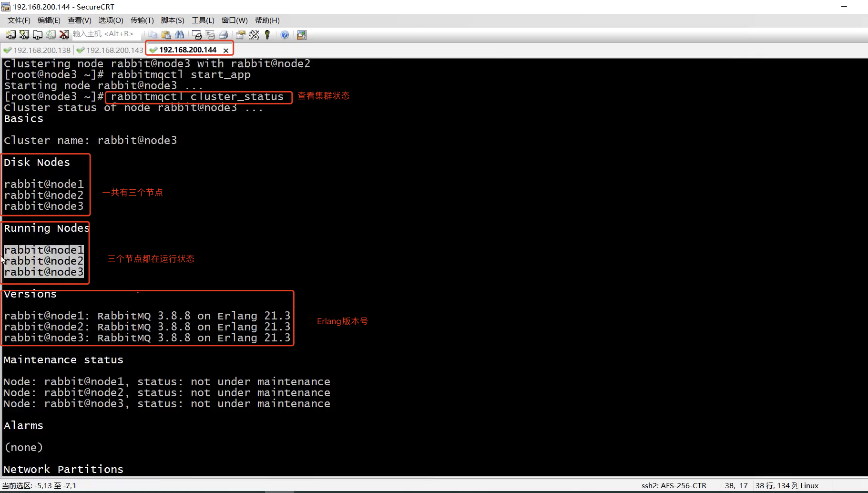Click 'rabbit@node1: RabbitMQ 3.8.8 on Erlang 21.3' line
This screenshot has height=493, width=868.
click(147, 316)
